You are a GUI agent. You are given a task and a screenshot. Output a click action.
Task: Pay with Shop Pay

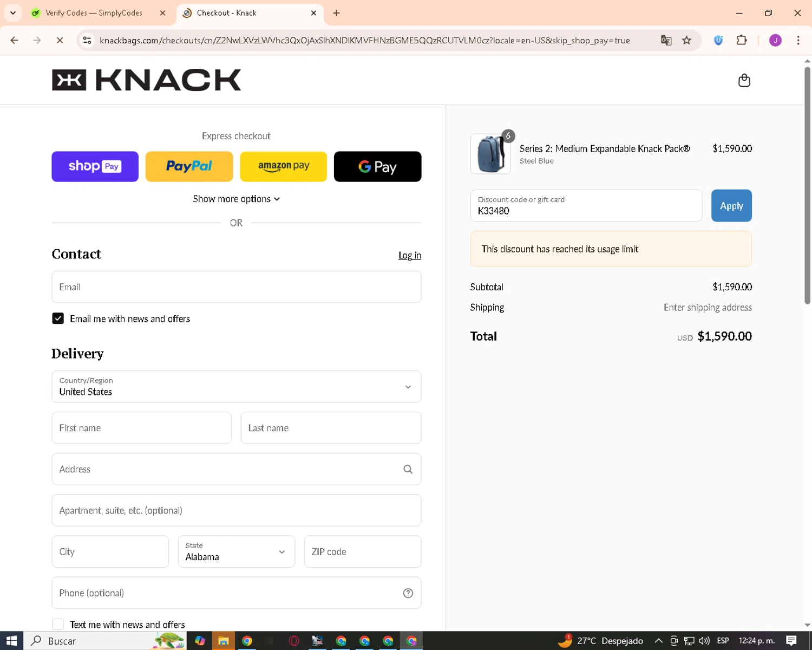95,166
